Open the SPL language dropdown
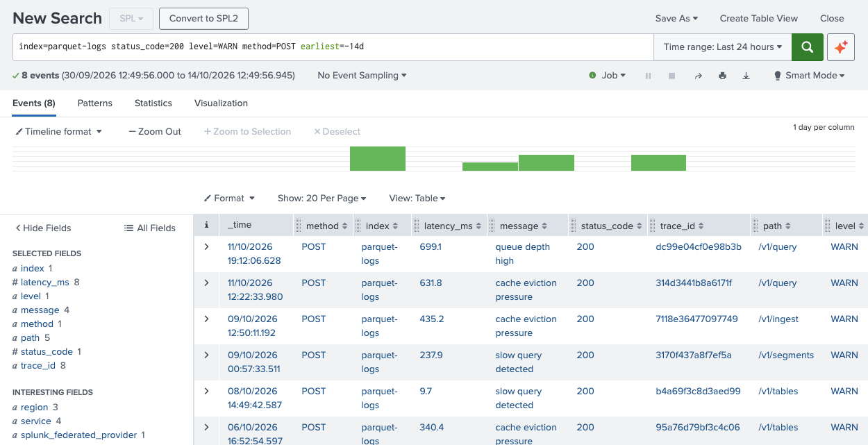 point(131,19)
